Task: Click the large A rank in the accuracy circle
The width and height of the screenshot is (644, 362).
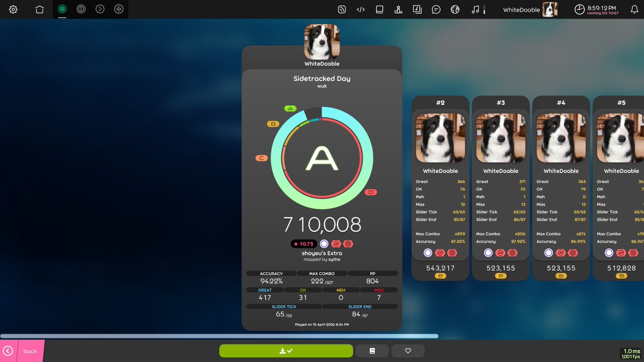Action: [322, 159]
